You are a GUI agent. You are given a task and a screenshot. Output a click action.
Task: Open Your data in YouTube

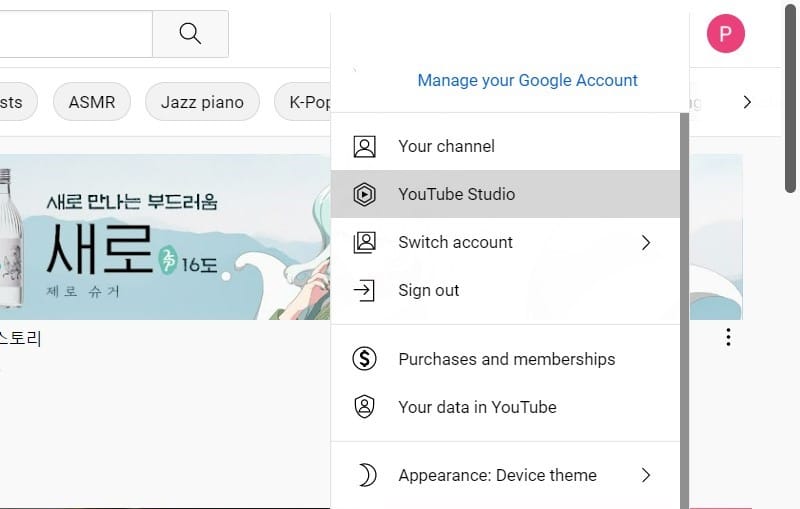[505, 406]
